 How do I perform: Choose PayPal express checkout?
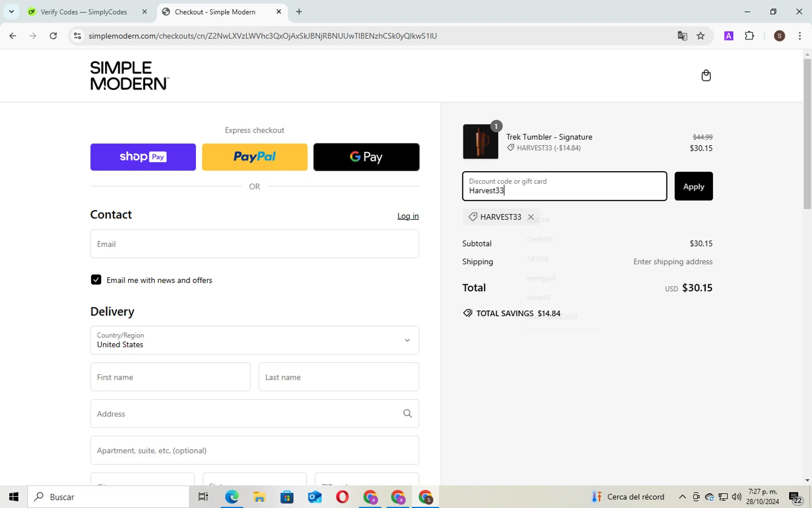[x=254, y=157]
